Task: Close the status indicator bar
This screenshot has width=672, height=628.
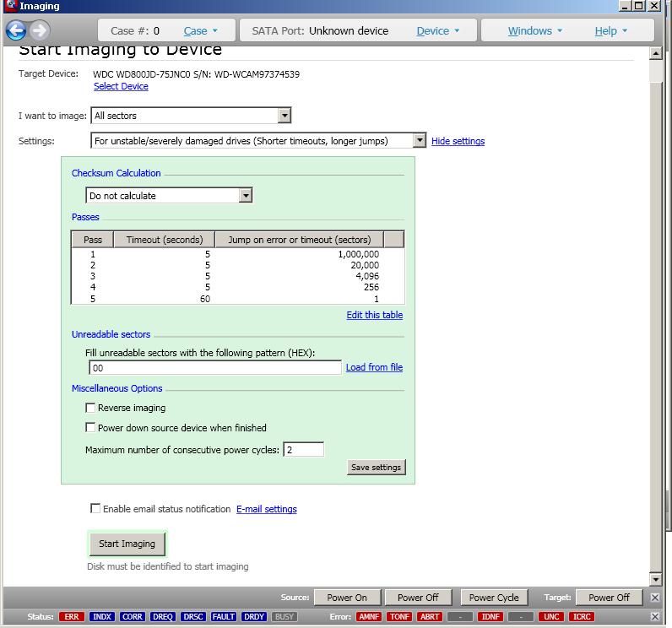Action: point(655,616)
